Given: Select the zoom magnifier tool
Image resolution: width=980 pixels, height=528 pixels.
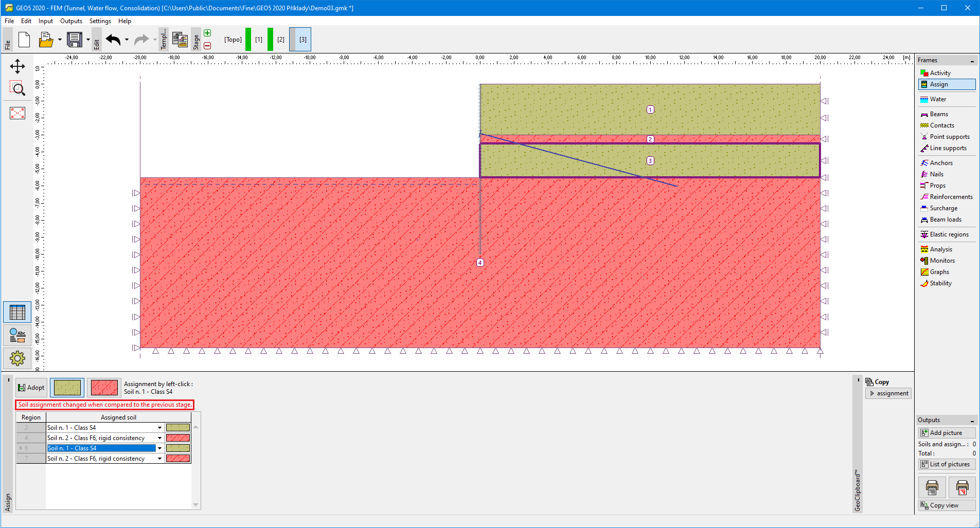Looking at the screenshot, I should pos(17,89).
